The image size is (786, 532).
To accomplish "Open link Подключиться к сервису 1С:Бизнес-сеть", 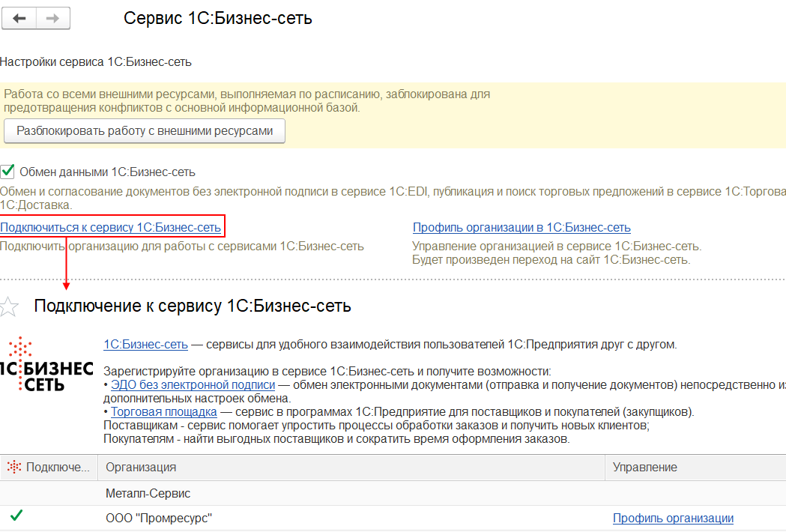I will (x=111, y=227).
